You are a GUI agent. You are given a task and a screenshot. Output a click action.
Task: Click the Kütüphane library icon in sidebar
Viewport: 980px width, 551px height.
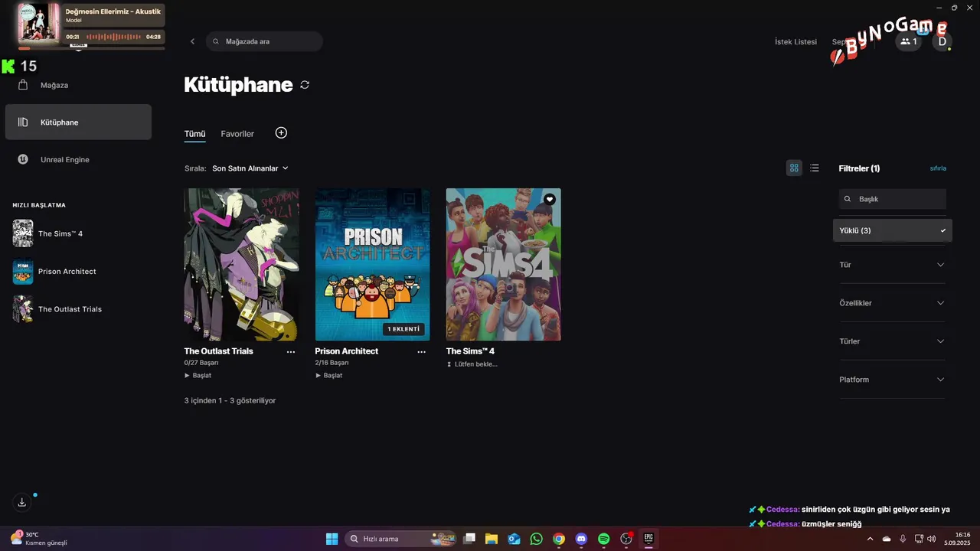[23, 122]
